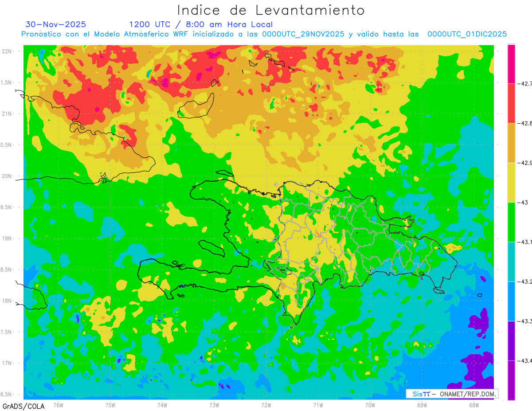Select the teal color bar segment

point(511,262)
